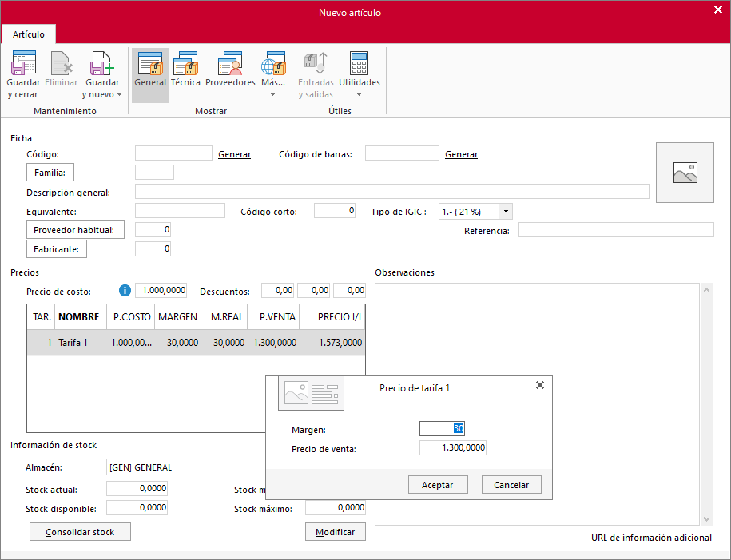Switch to the Artículo ribbon tab
Screen dimensions: 731x560
pyautogui.click(x=29, y=34)
